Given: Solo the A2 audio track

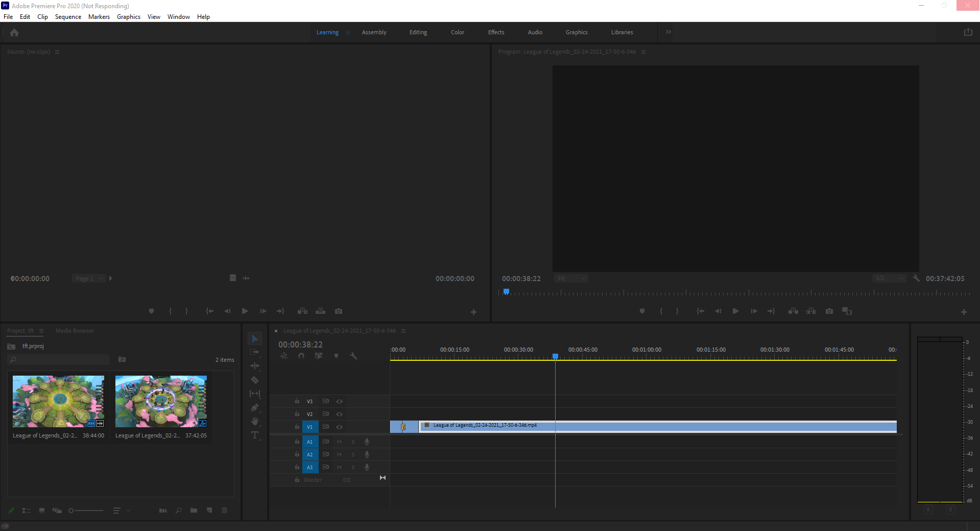Looking at the screenshot, I should [352, 454].
